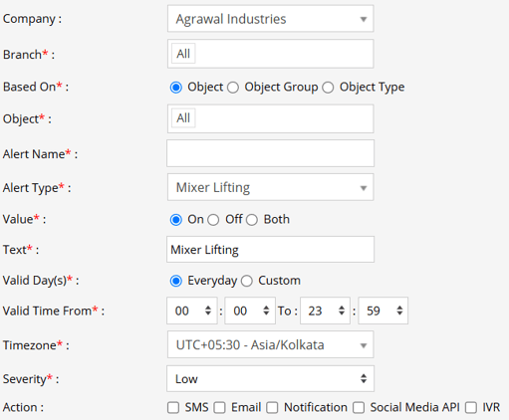Choose the Off value radio button

tap(213, 220)
